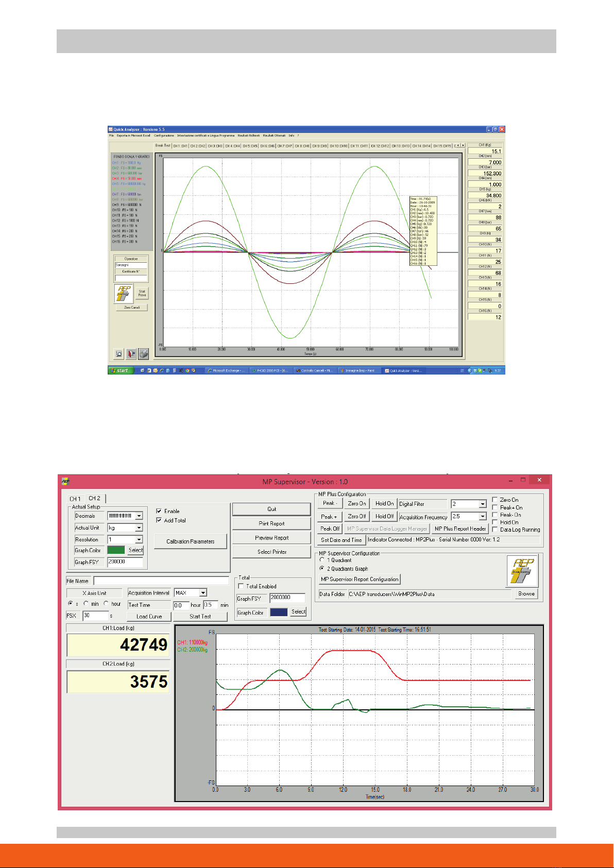The width and height of the screenshot is (614, 868).
Task: Select the 1 Quadrant radio button
Action: point(322,560)
